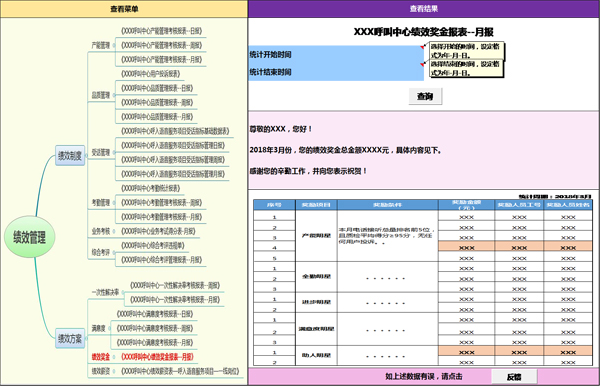Select the 绩效管理 root node
This screenshot has height=386, width=600.
pyautogui.click(x=29, y=237)
